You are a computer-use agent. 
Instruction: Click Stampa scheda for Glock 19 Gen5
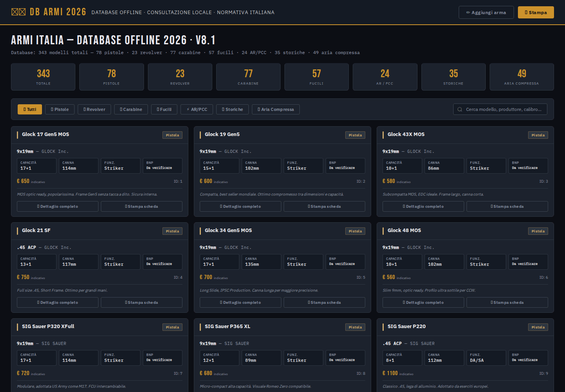[324, 206]
